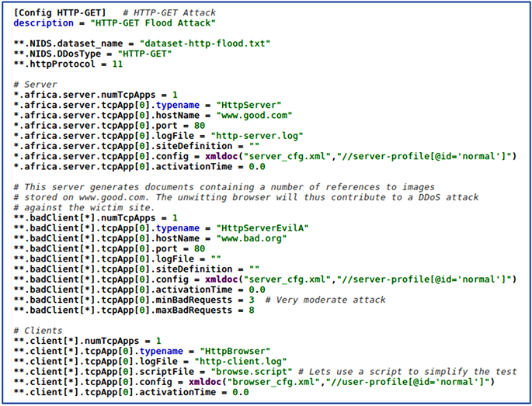Select the "HttpServer" typename value

[x=249, y=105]
